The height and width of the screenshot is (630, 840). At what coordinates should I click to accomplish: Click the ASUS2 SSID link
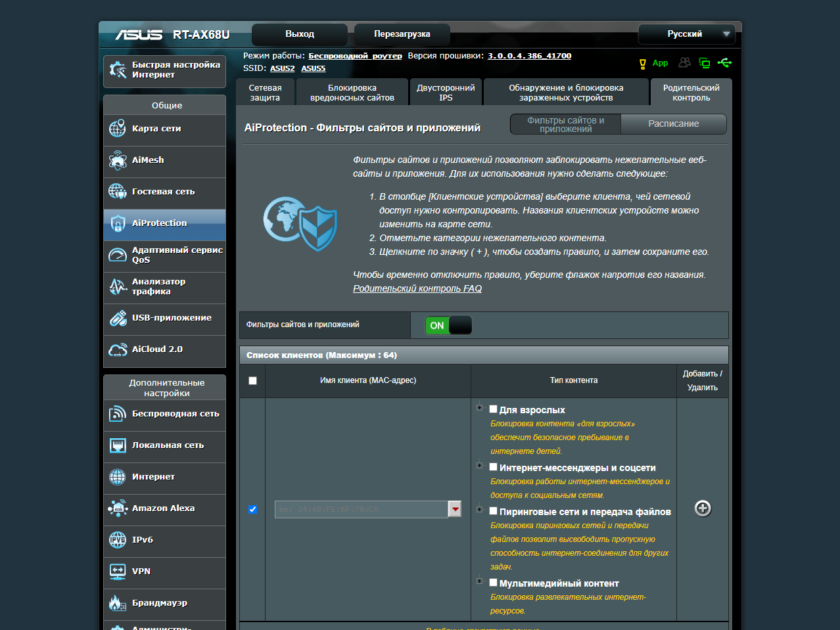(283, 68)
